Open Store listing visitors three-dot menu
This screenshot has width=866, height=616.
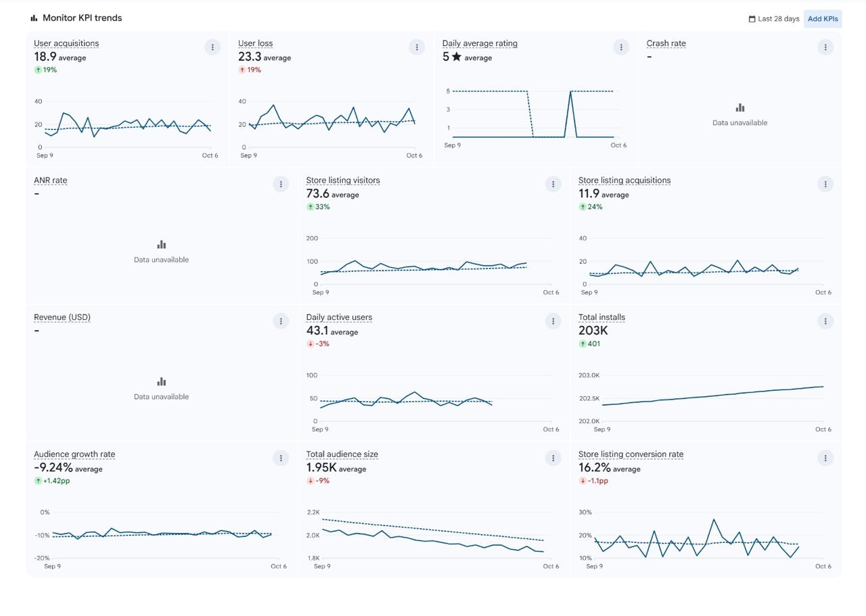pyautogui.click(x=553, y=184)
